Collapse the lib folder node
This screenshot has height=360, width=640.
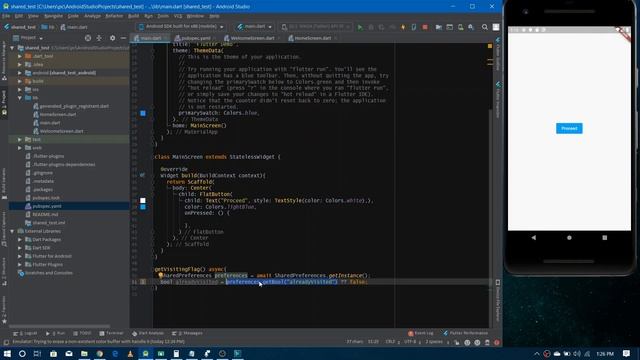(20, 98)
